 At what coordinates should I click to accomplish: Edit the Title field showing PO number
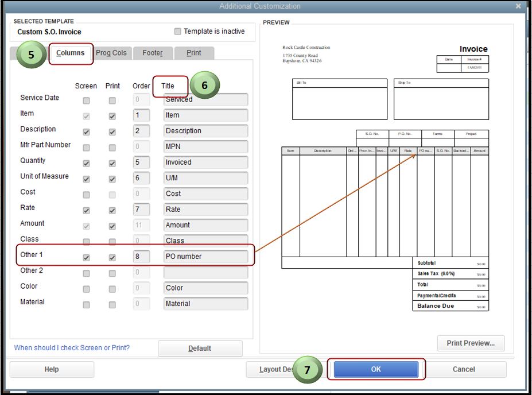[x=205, y=257]
